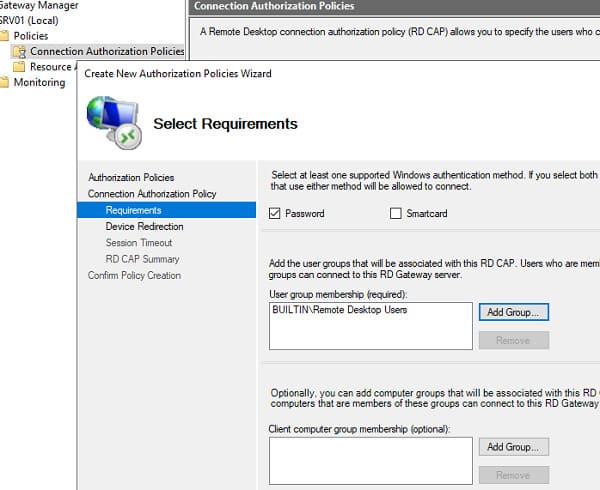Open the Session Timeout wizard step
The height and width of the screenshot is (490, 600).
pos(139,243)
